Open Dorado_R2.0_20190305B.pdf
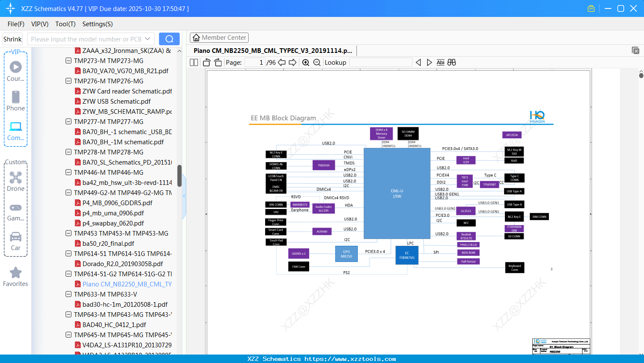 tap(123, 264)
